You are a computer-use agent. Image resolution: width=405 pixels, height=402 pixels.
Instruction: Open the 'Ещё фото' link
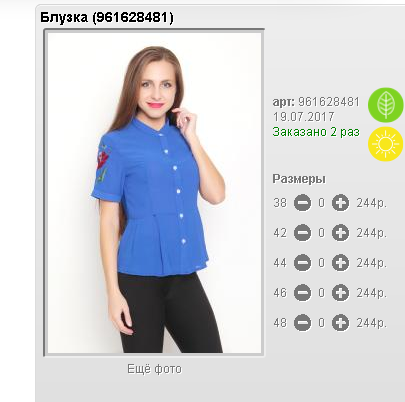pos(154,369)
